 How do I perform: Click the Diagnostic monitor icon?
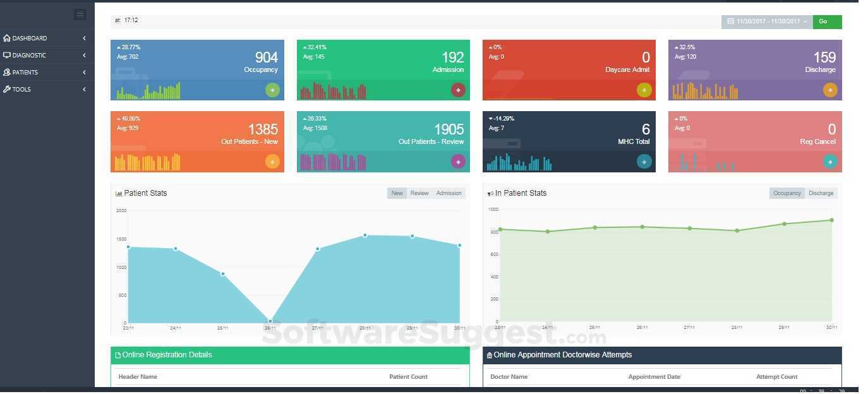pyautogui.click(x=7, y=55)
